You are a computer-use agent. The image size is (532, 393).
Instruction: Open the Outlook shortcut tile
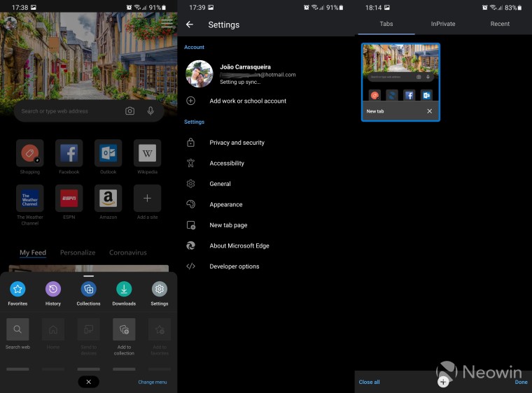click(108, 153)
